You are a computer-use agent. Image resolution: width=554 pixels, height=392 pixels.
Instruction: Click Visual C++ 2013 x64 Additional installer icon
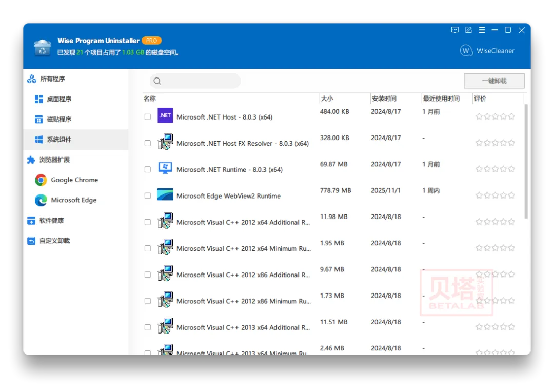[x=165, y=326]
